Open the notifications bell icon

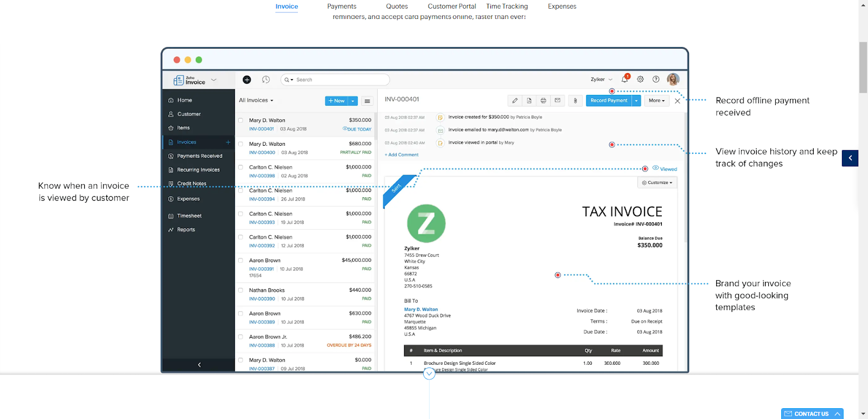click(624, 79)
